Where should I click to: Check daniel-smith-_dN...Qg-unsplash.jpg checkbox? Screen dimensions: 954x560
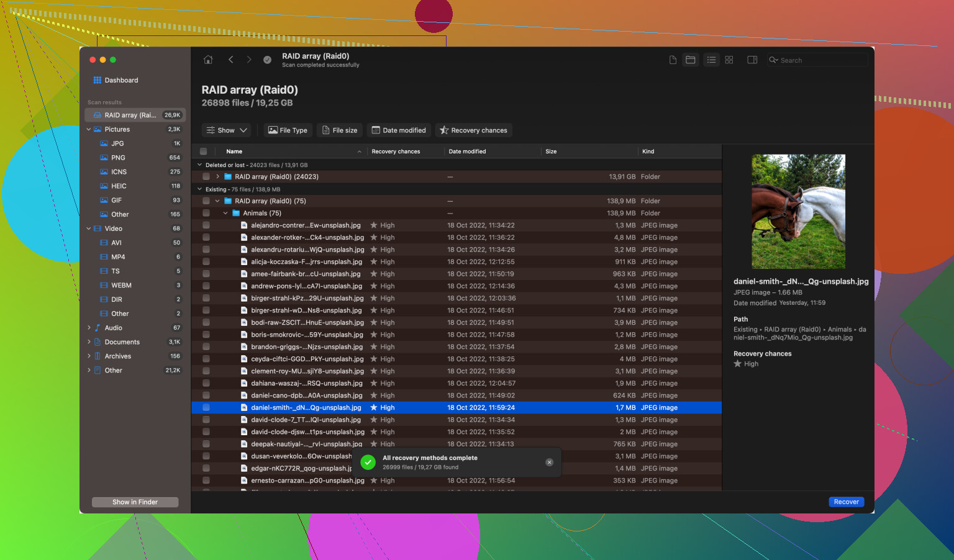(206, 408)
